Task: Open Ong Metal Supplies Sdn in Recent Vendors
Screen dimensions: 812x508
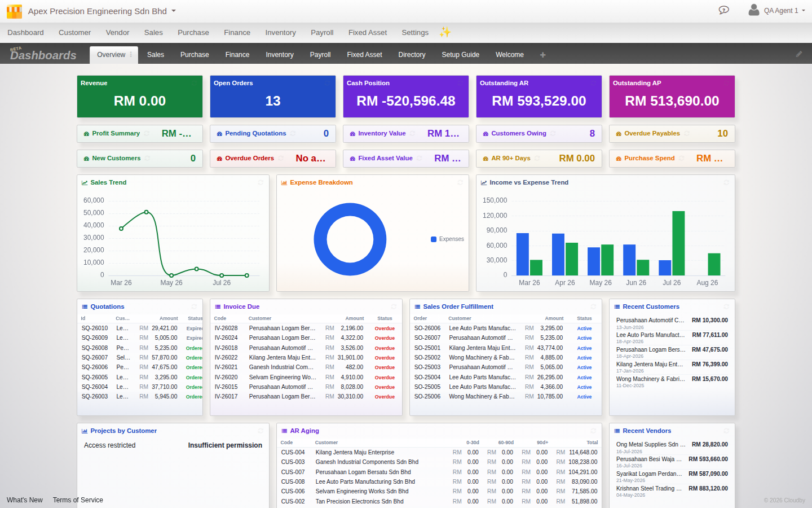Action: [x=672, y=447]
